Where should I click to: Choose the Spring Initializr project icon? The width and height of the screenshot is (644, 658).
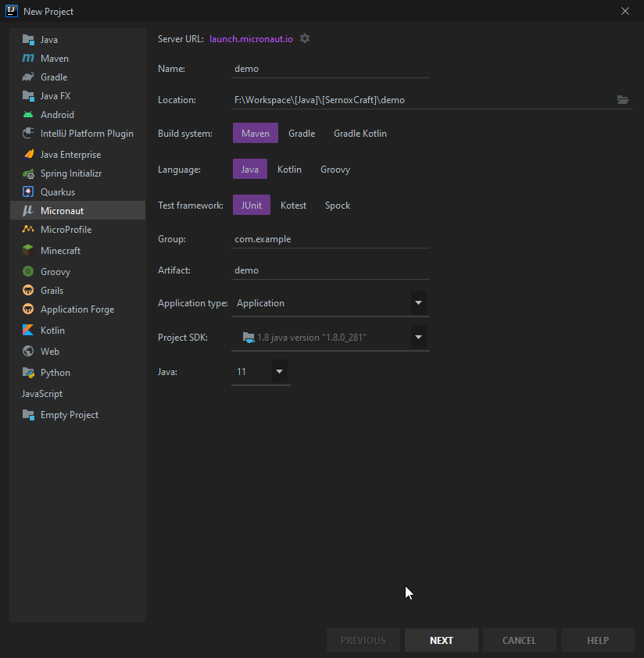28,173
